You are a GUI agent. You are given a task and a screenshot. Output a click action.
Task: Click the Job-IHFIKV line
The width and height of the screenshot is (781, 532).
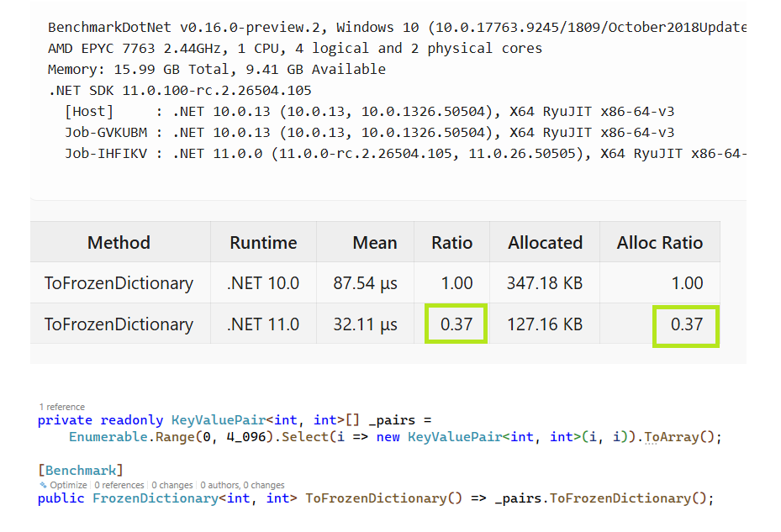click(x=405, y=154)
